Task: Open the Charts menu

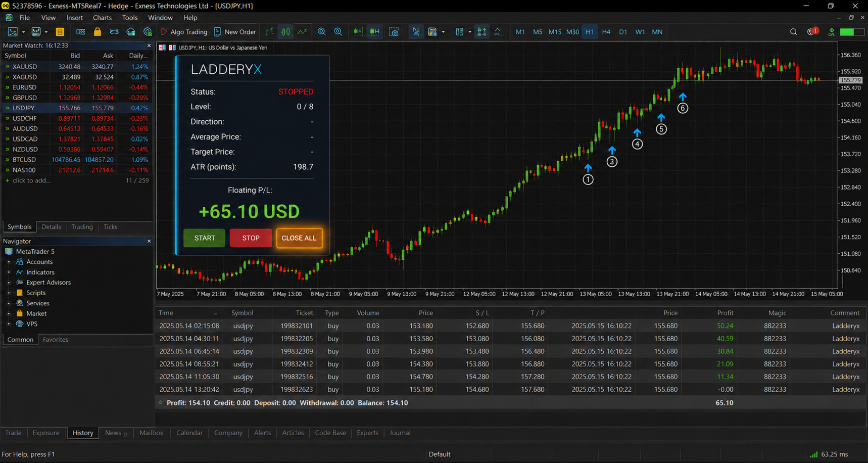Action: 102,18
